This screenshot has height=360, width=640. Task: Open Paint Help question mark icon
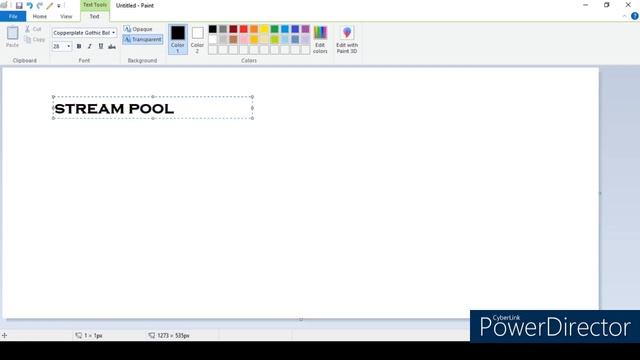(635, 16)
